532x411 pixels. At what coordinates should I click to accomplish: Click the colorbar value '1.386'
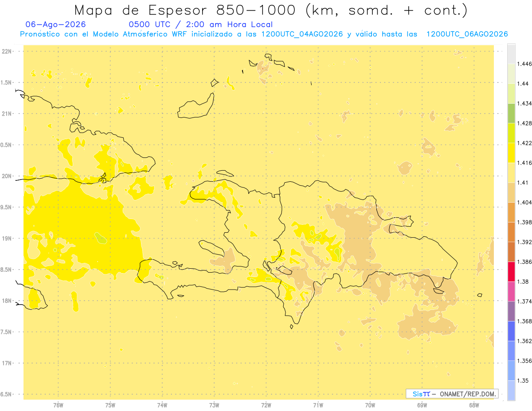tap(524, 262)
